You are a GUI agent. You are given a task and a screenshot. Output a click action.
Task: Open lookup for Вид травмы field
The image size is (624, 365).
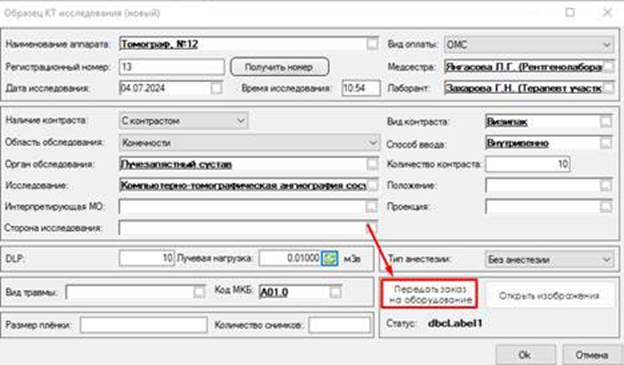(x=199, y=292)
